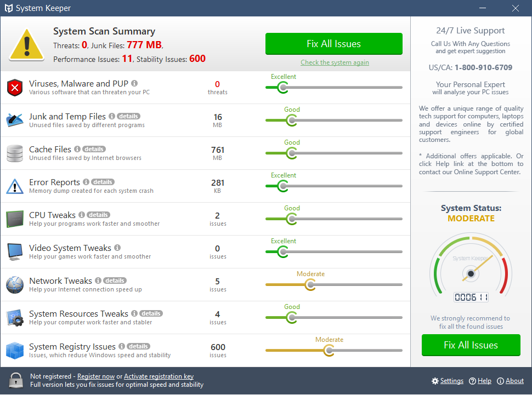The image size is (532, 395).
Task: Click the Junk and Temp Files broom icon
Action: pos(15,120)
